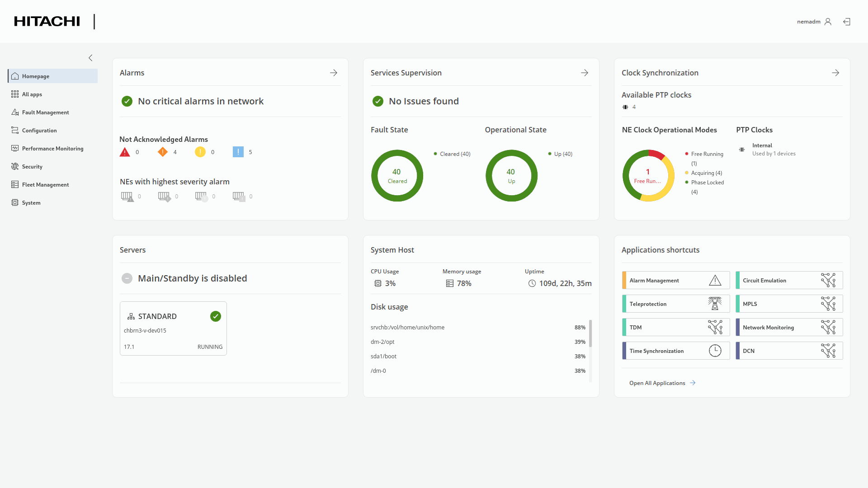Click the minor alarm yellow circle icon
The width and height of the screenshot is (868, 488).
pyautogui.click(x=200, y=152)
